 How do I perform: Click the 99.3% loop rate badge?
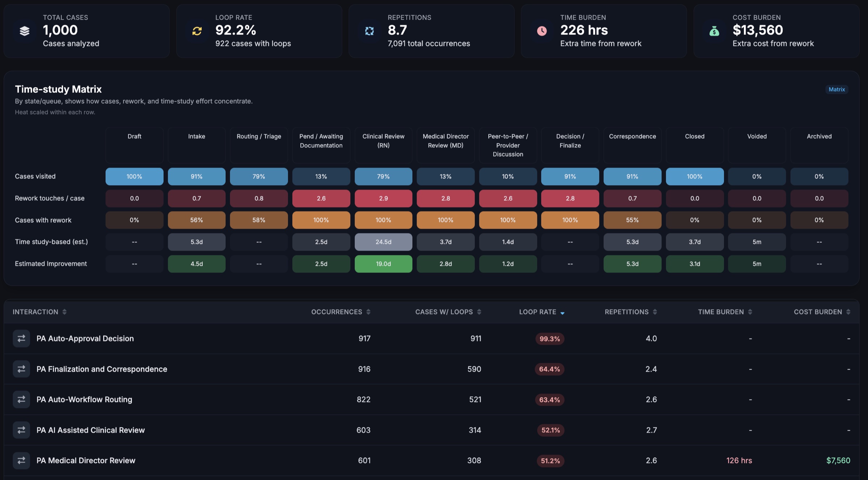pos(550,339)
